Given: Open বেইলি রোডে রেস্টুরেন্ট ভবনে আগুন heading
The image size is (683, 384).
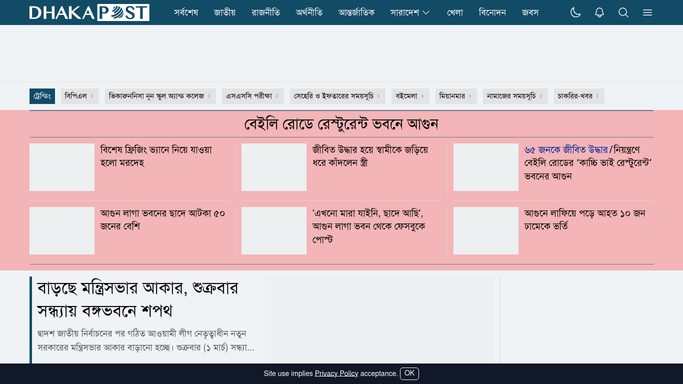Looking at the screenshot, I should coord(341,124).
